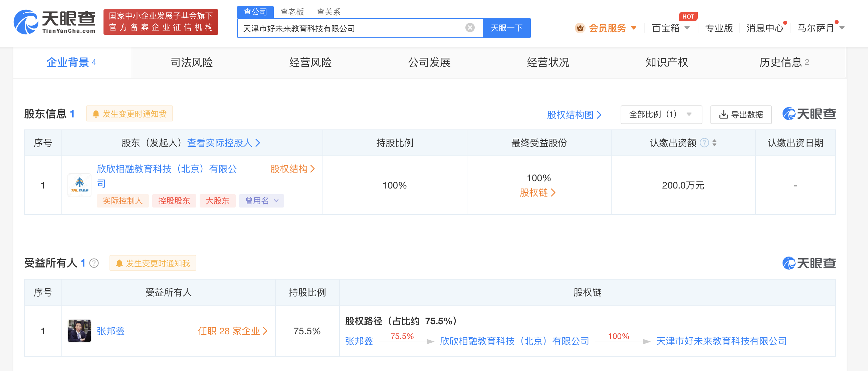868x371 pixels.
Task: Switch to the 公司发展 tab
Action: pos(429,63)
